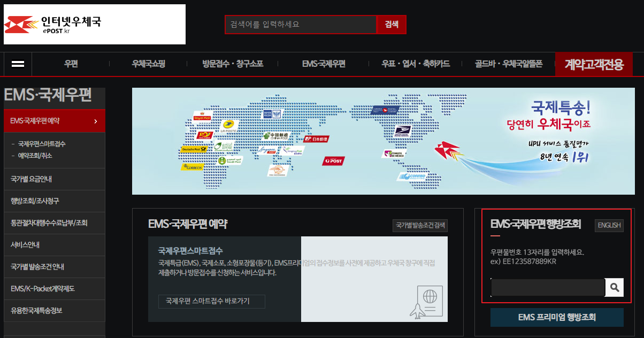Image resolution: width=644 pixels, height=338 pixels.
Task: Open the 골드바·우체국알뜰폰 menu
Action: [509, 64]
